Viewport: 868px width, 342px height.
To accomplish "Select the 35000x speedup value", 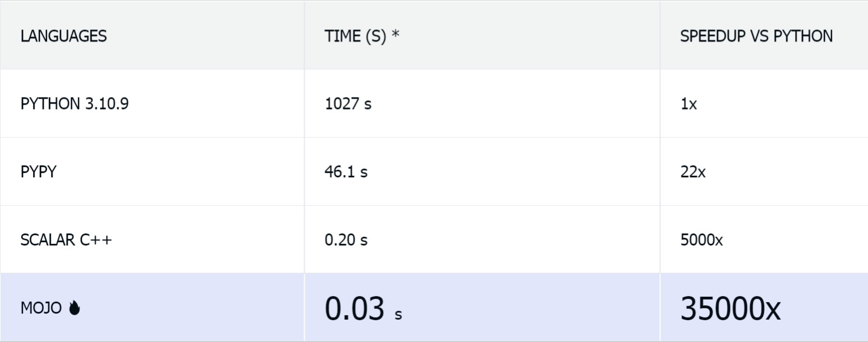I will click(x=730, y=308).
